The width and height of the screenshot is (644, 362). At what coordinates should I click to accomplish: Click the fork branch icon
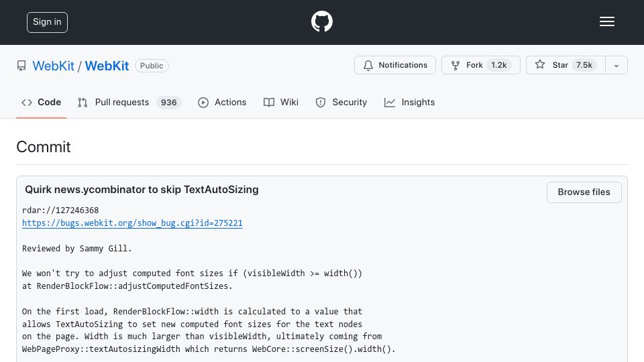click(455, 65)
